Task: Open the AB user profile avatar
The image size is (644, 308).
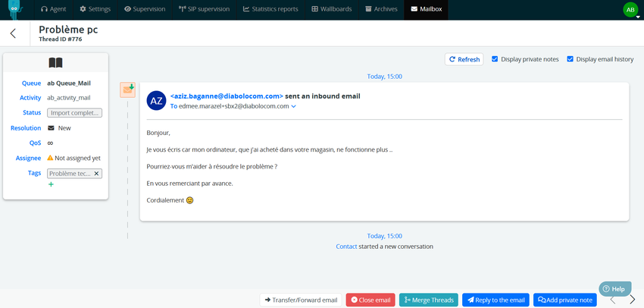Action: 630,10
